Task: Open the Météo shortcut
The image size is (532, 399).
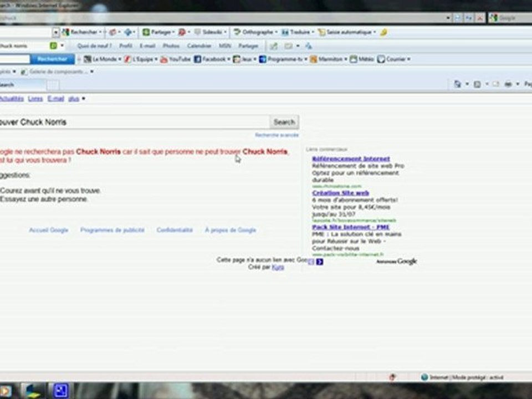Action: pyautogui.click(x=362, y=59)
